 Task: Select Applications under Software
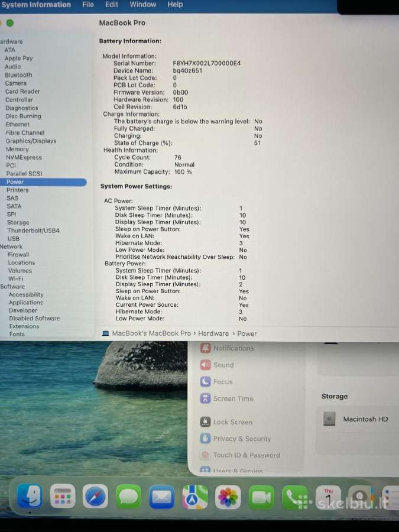click(x=26, y=302)
